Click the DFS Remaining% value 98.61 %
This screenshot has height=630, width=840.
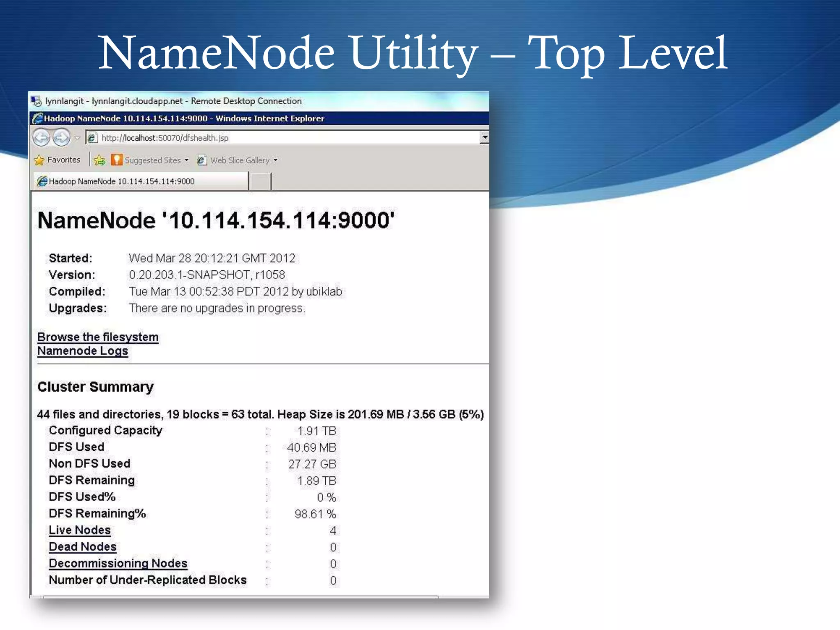coord(315,514)
